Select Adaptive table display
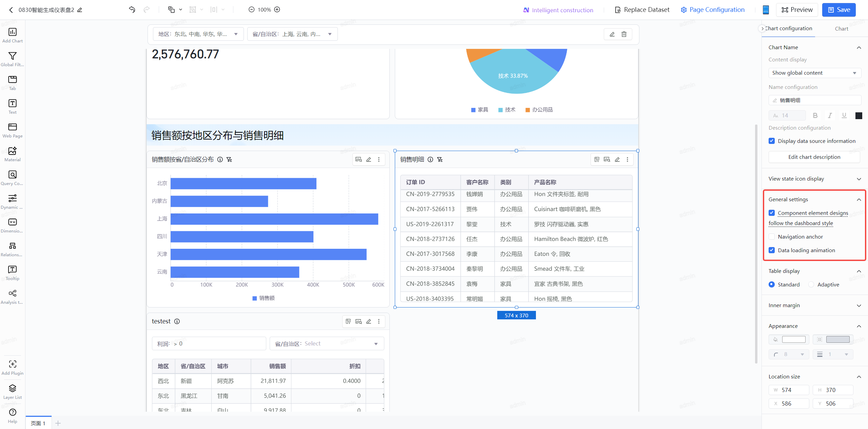This screenshot has height=429, width=868. 811,284
